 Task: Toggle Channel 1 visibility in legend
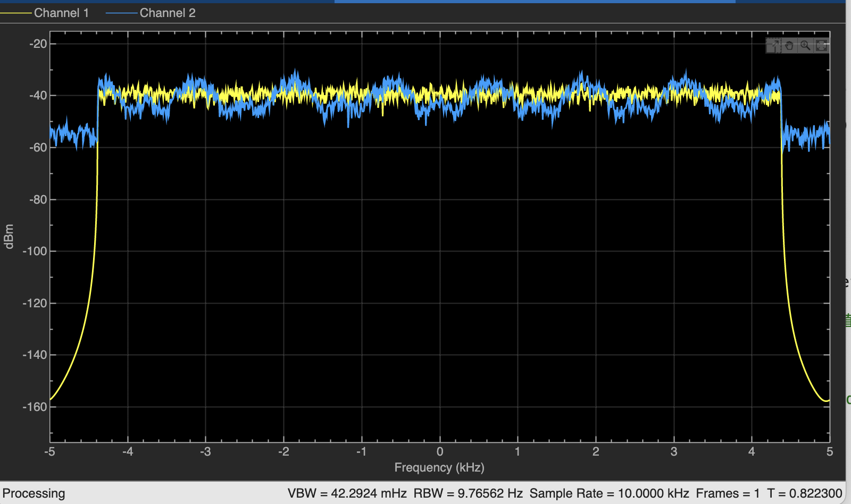click(x=61, y=13)
